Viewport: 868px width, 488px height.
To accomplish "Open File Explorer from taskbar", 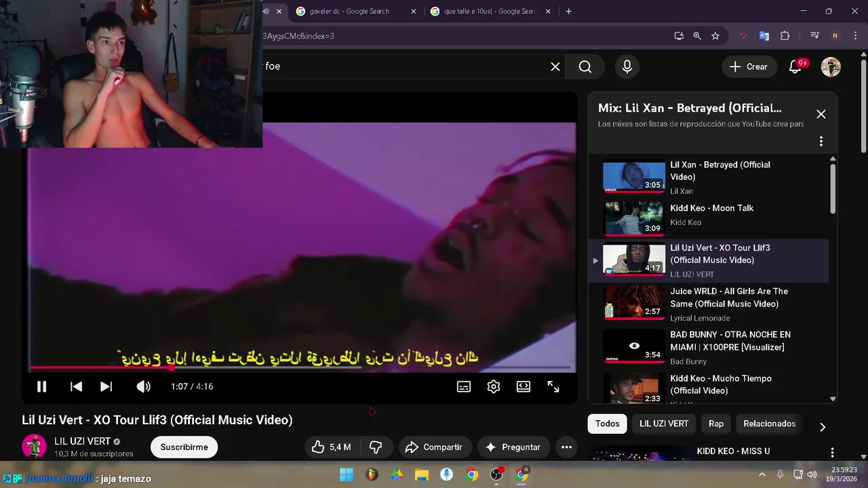I will [x=422, y=474].
